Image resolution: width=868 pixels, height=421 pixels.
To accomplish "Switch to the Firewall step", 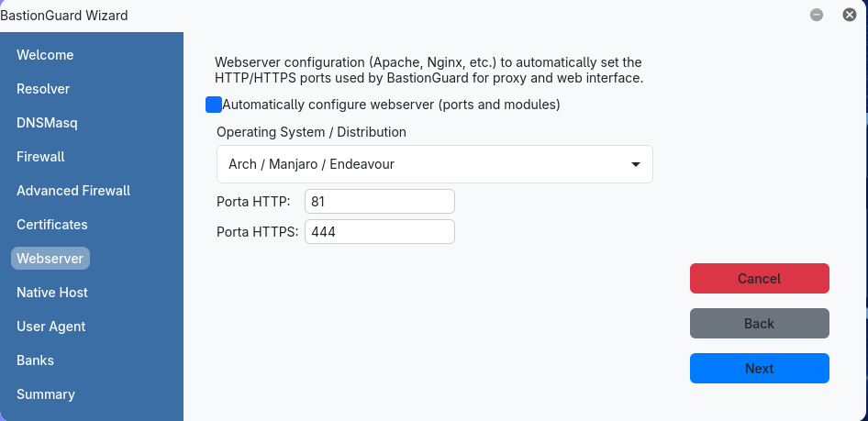I will pyautogui.click(x=40, y=157).
